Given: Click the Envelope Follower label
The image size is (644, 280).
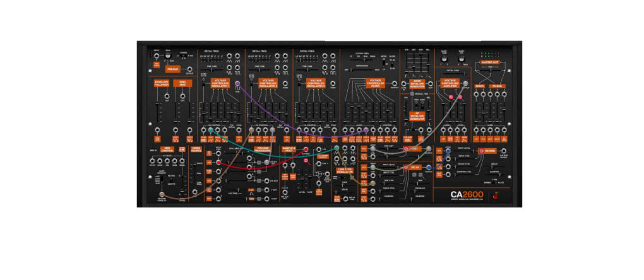Looking at the screenshot, I should tap(162, 83).
